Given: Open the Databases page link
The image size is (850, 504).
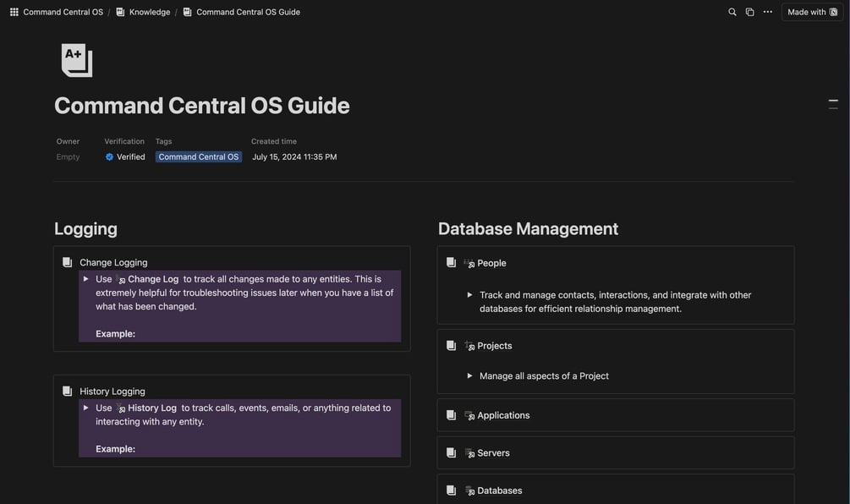Looking at the screenshot, I should (499, 490).
